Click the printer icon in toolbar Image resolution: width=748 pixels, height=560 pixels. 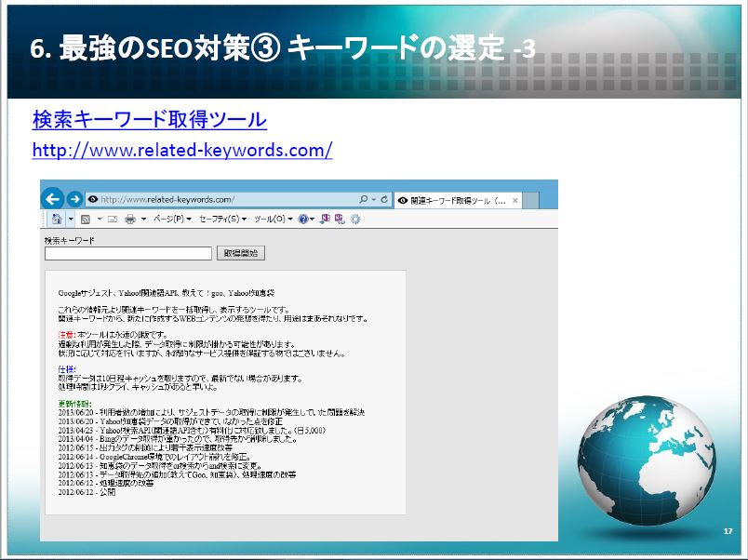131,220
